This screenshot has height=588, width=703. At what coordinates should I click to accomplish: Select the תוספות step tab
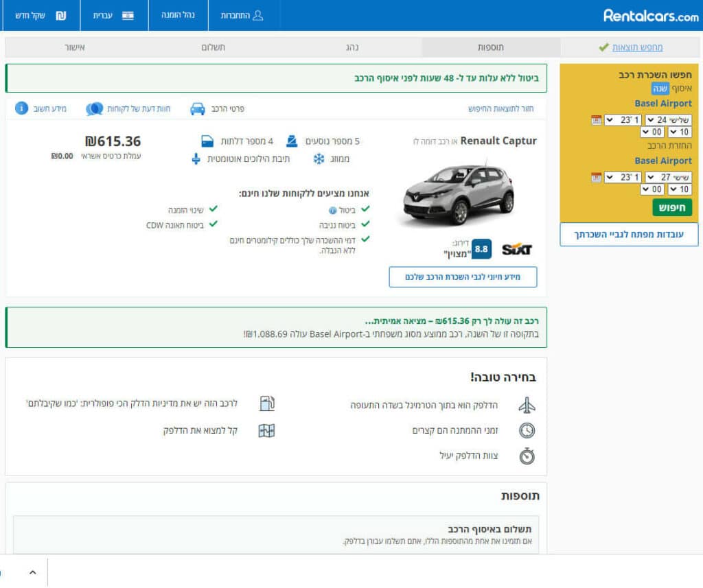coord(491,47)
